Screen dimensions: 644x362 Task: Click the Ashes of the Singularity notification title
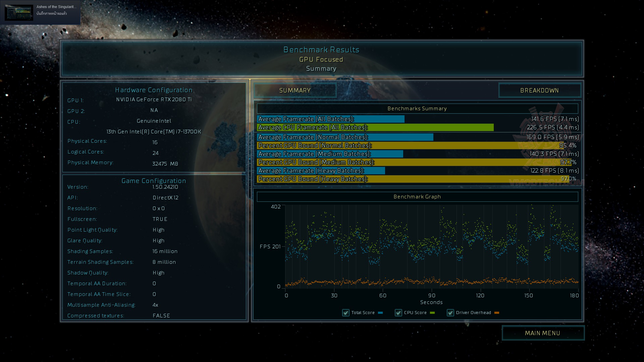pyautogui.click(x=56, y=7)
